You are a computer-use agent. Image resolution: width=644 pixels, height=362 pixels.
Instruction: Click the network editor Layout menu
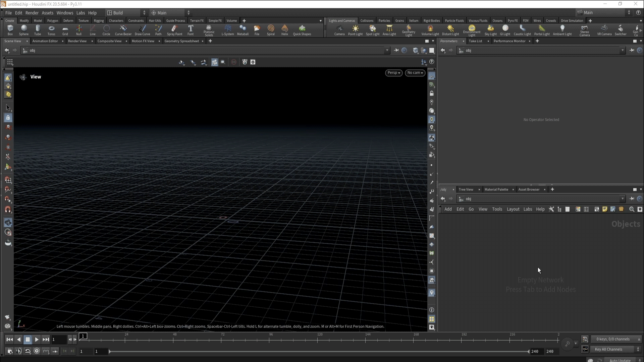(x=513, y=209)
